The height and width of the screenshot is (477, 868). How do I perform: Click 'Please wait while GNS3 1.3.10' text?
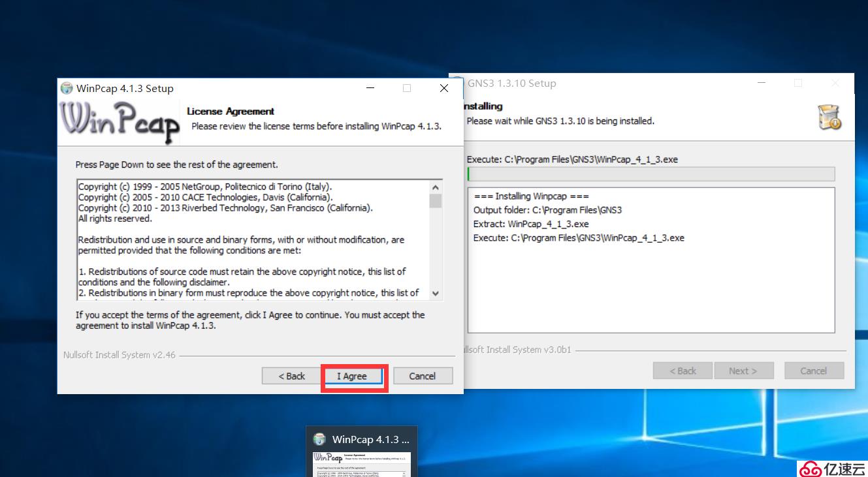(560, 121)
